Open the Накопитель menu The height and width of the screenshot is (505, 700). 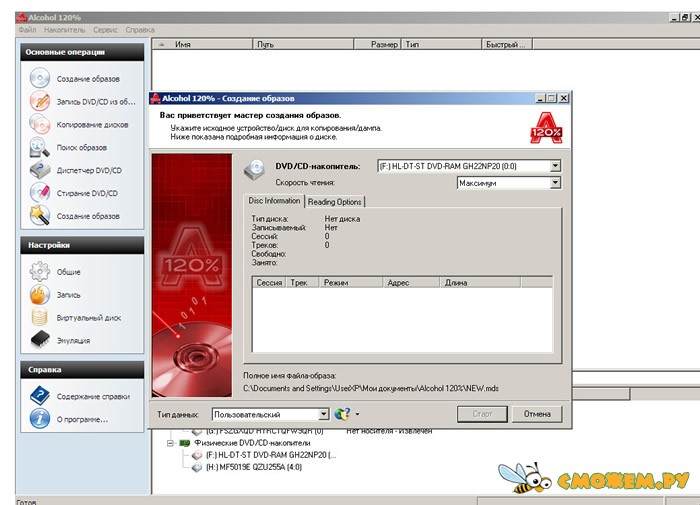coord(64,29)
